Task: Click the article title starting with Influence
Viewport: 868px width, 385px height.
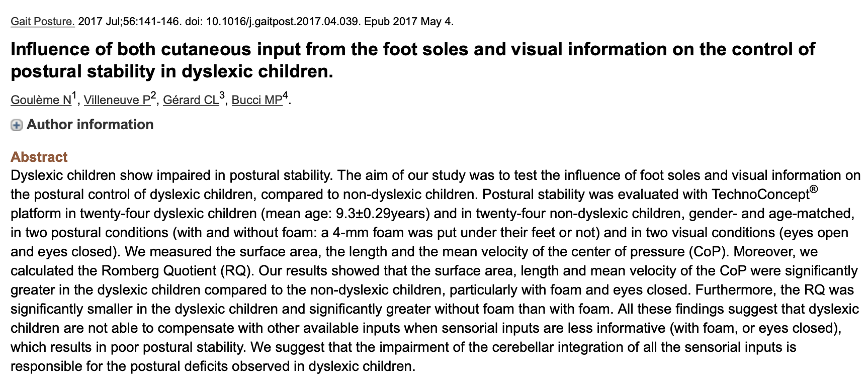Action: pyautogui.click(x=412, y=60)
